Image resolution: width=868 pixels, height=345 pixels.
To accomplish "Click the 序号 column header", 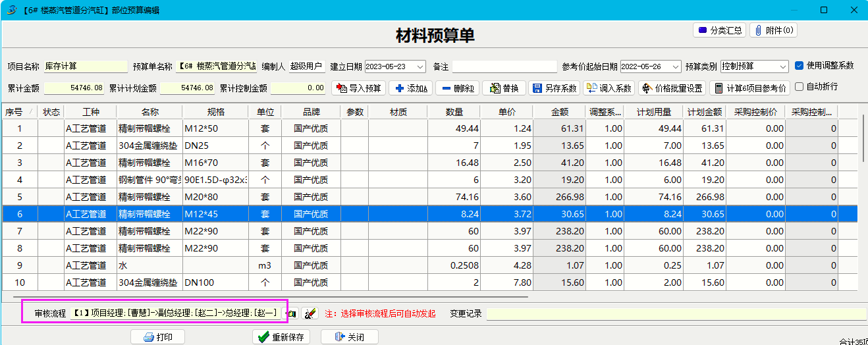I will pos(14,112).
